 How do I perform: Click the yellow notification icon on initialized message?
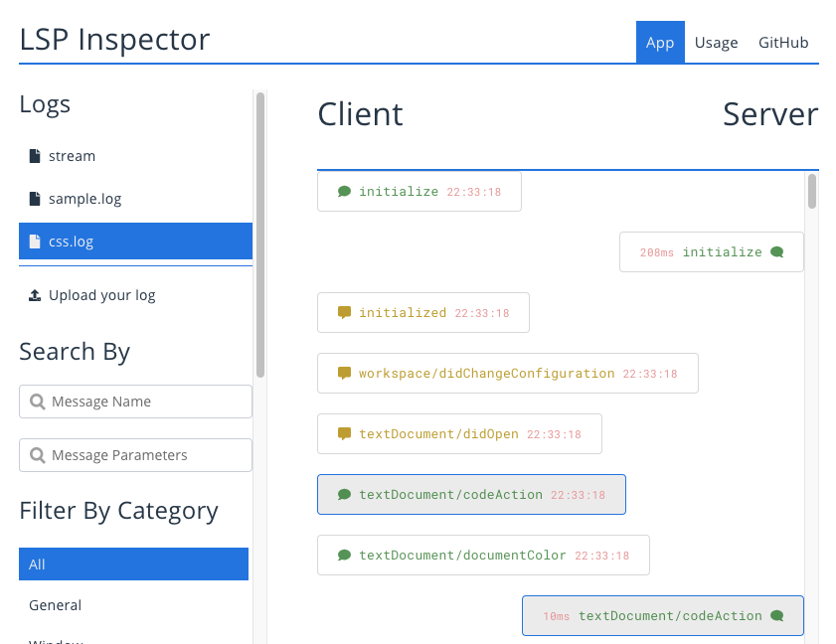344,312
